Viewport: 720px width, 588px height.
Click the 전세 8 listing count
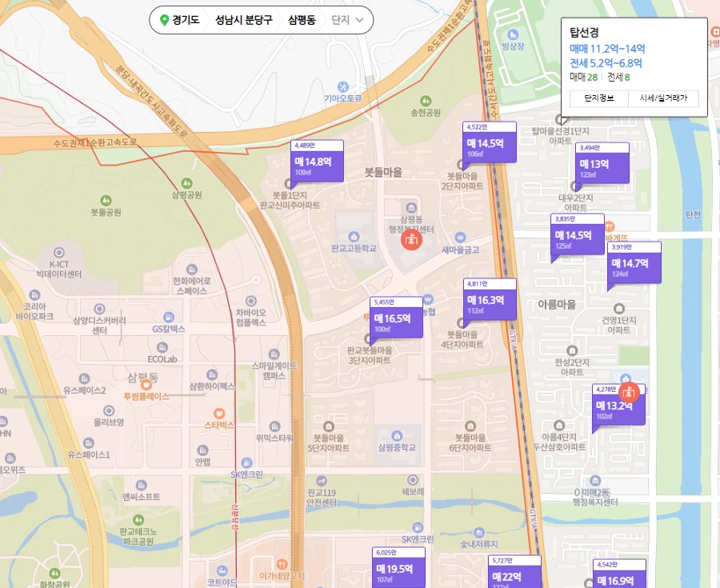point(618,77)
